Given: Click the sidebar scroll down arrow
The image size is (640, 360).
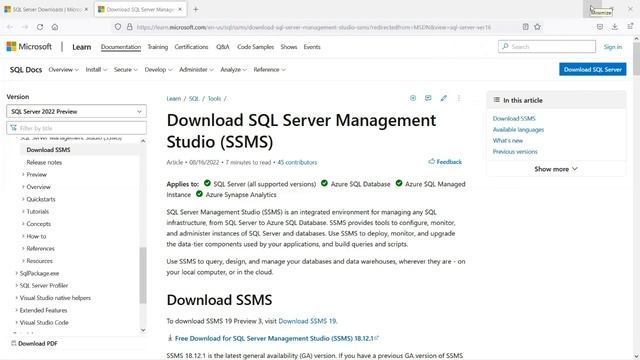Looking at the screenshot, I should pyautogui.click(x=143, y=330).
